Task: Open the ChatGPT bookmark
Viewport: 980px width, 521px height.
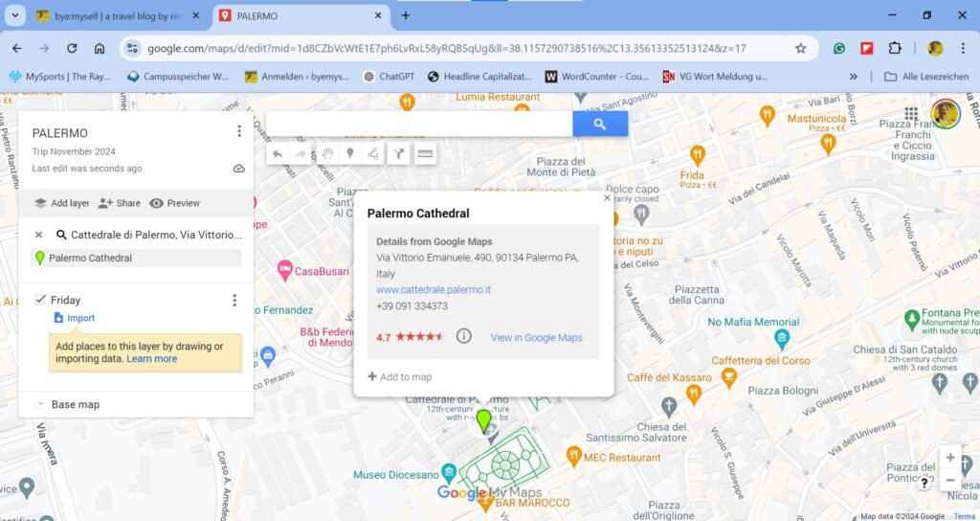Action: coord(389,77)
